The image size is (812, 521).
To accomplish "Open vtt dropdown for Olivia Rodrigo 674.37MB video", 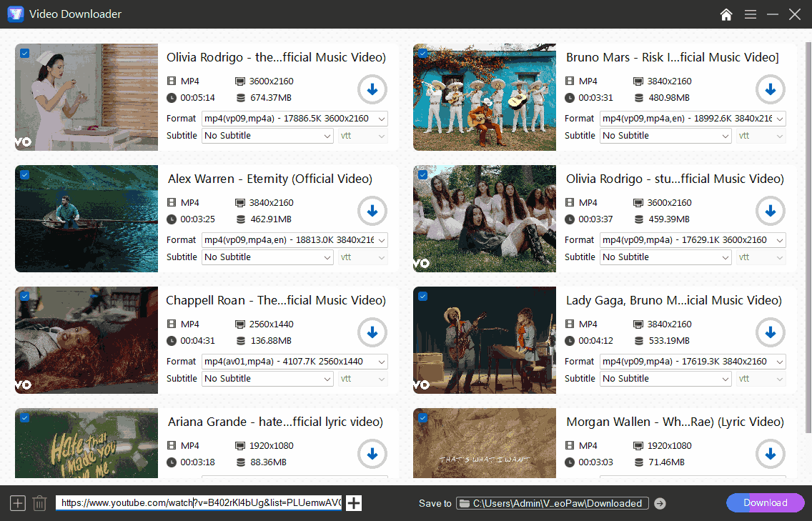I will point(362,136).
